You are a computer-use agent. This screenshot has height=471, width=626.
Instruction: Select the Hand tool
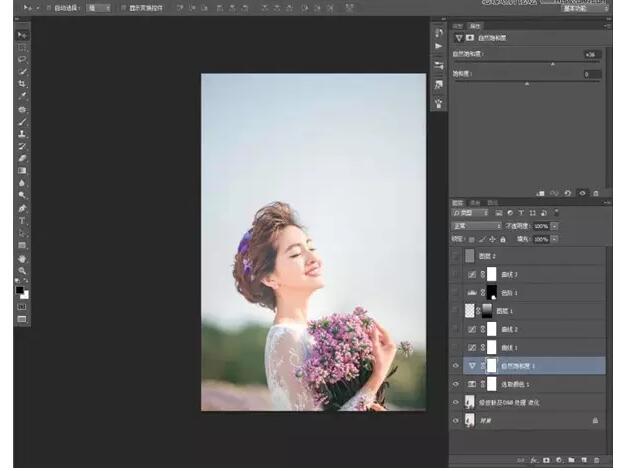[x=22, y=258]
